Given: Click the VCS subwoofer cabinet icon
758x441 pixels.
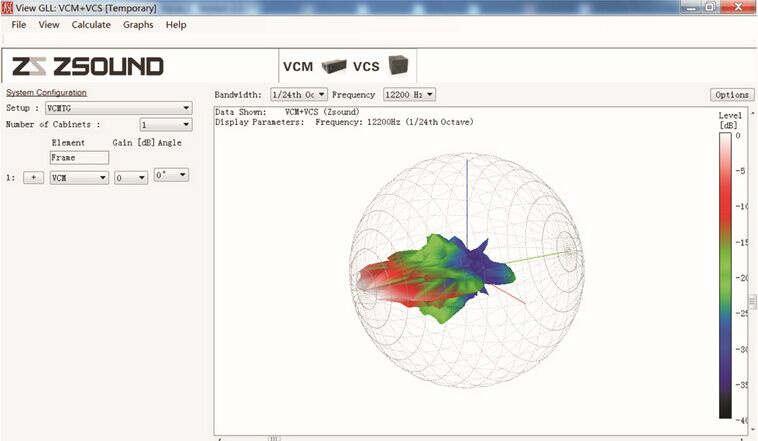Looking at the screenshot, I should [398, 65].
